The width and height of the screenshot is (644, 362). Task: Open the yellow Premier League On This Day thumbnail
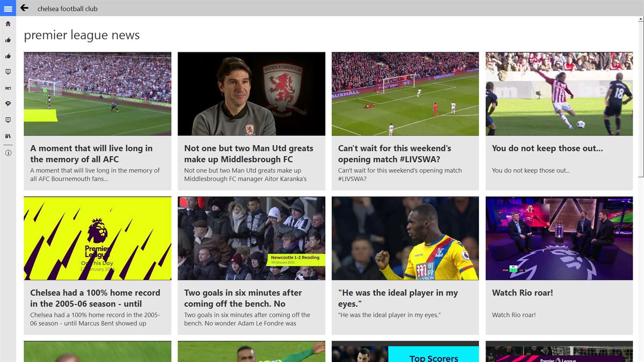pos(97,238)
